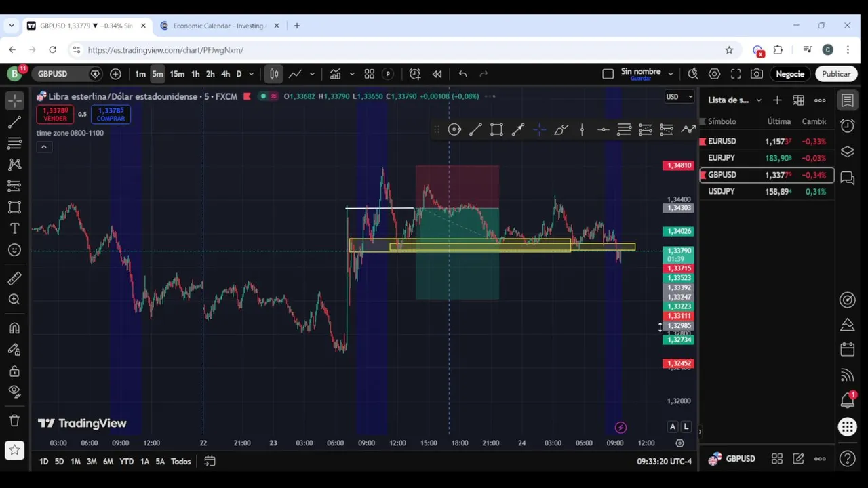This screenshot has height=488, width=868.
Task: Toggle stay in drawing mode
Action: click(x=14, y=350)
